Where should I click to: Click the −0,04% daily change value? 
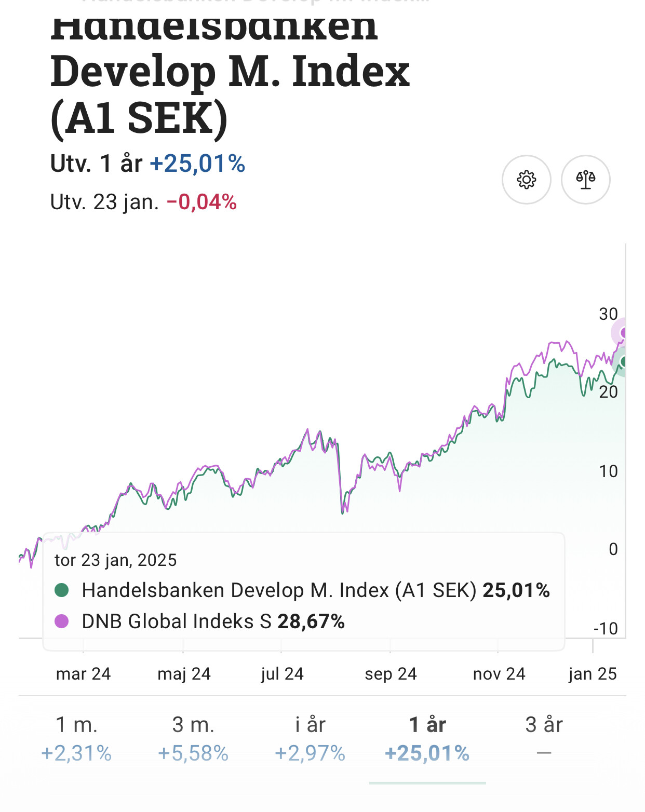point(201,202)
